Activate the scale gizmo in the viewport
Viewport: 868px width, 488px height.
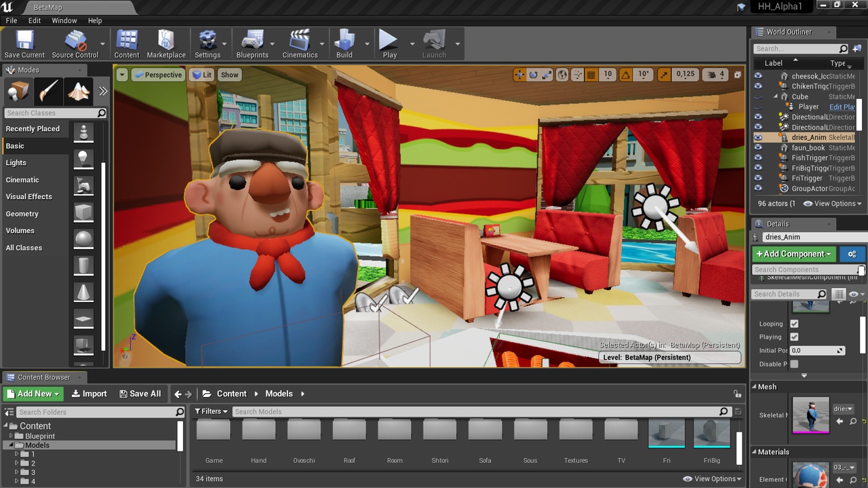tap(547, 75)
